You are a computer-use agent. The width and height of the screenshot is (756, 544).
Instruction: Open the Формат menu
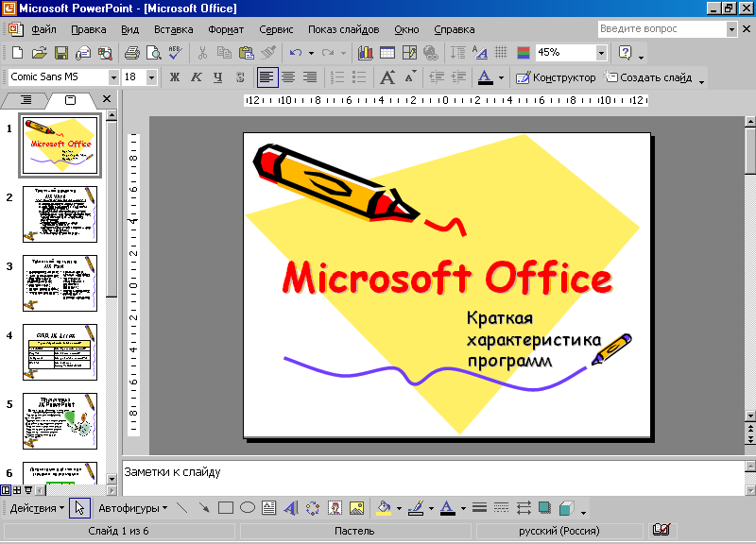[x=226, y=29]
